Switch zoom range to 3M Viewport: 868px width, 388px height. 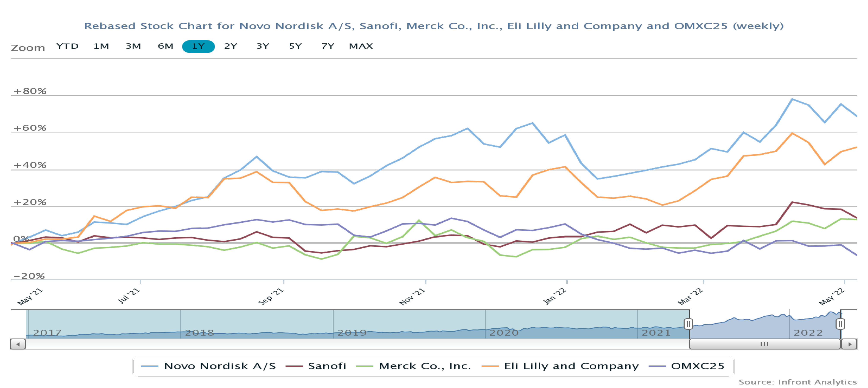point(133,46)
